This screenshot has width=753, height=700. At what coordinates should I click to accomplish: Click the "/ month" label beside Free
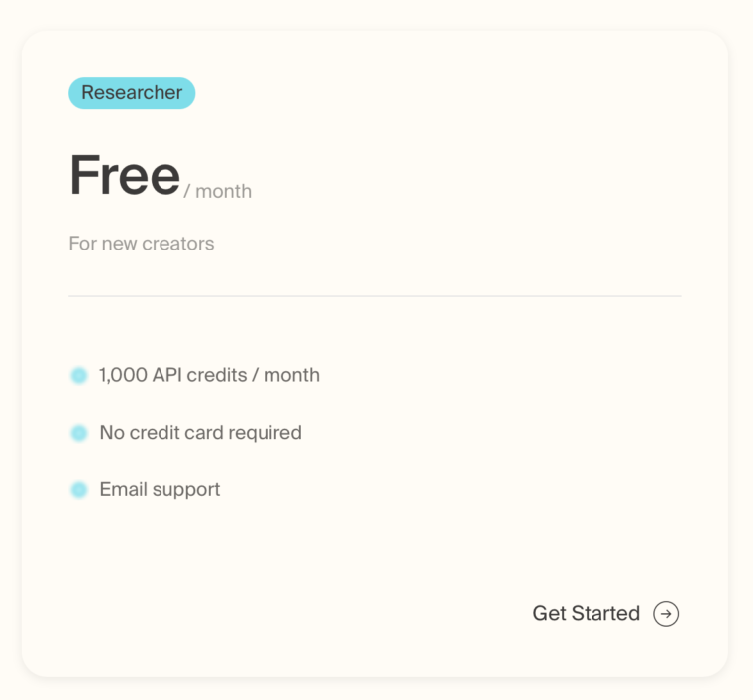pyautogui.click(x=218, y=192)
